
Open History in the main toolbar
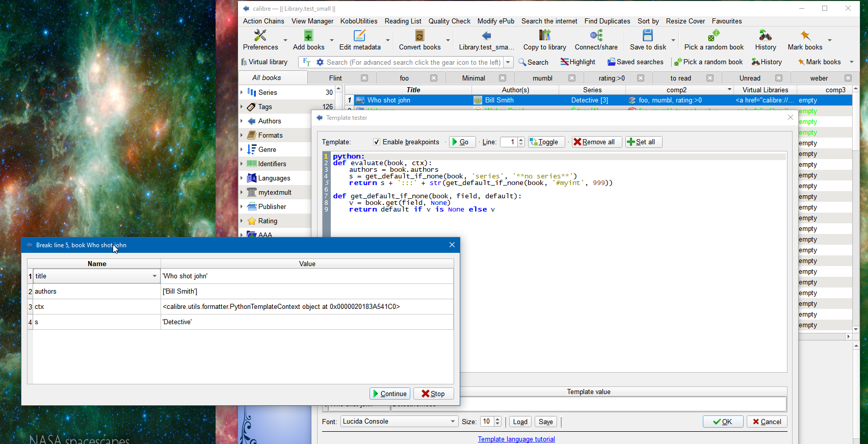tap(766, 40)
